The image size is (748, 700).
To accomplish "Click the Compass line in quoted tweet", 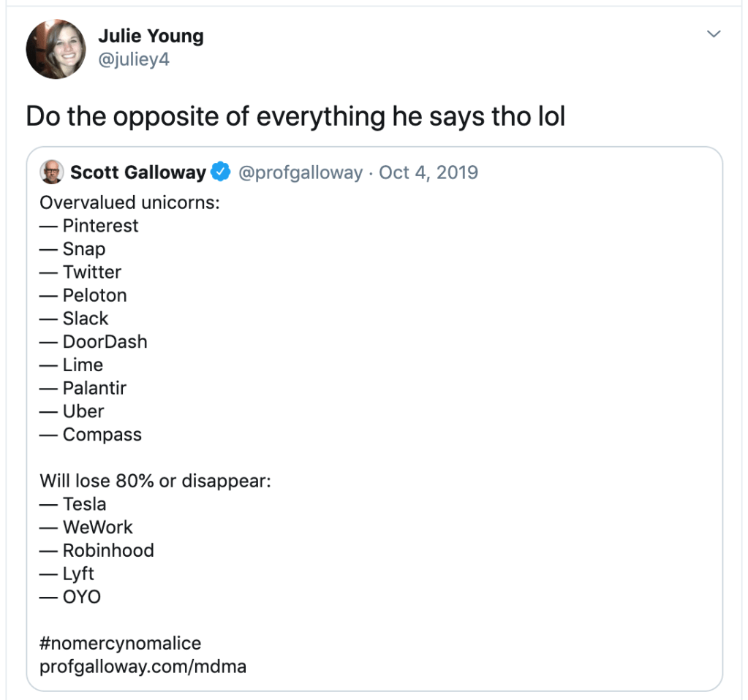I will [102, 435].
